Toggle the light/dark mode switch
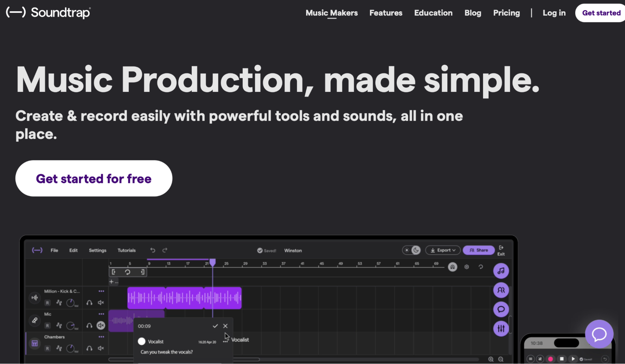 411,250
